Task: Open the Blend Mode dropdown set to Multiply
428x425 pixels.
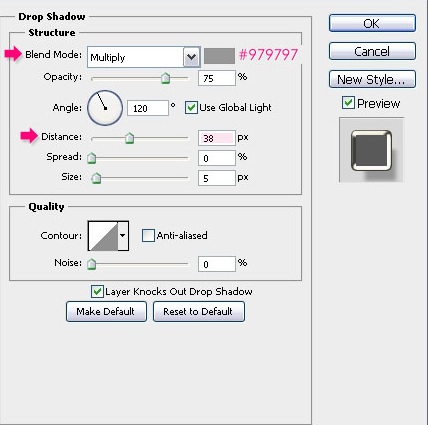Action: (144, 57)
